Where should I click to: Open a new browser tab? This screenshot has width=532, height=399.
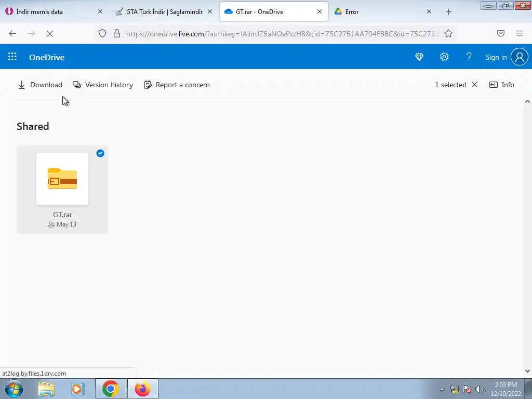(x=448, y=12)
